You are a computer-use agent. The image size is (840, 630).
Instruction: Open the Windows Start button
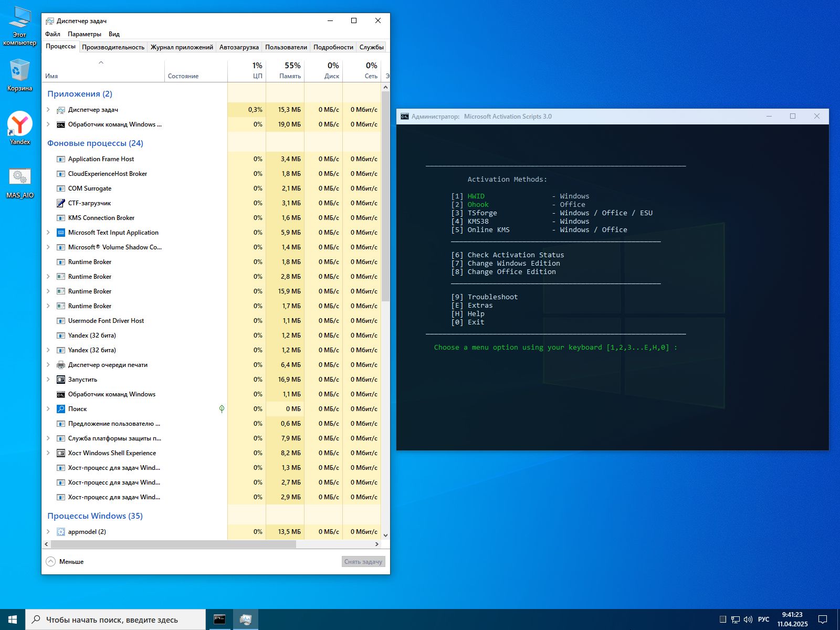[13, 619]
